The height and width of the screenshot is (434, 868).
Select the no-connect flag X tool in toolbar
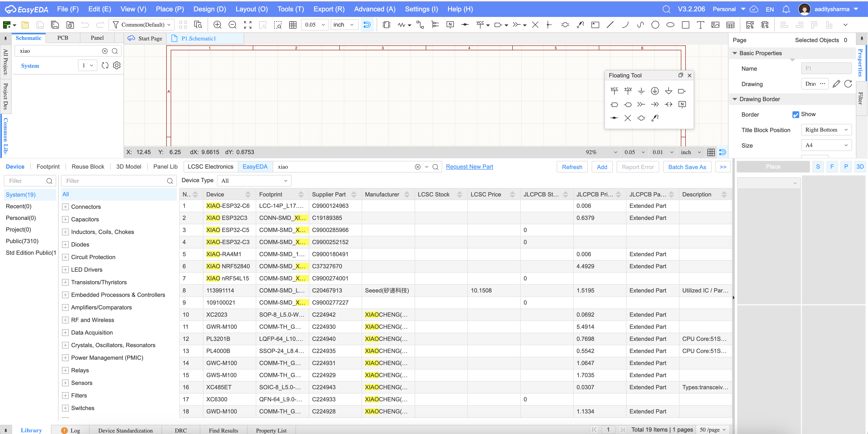535,25
